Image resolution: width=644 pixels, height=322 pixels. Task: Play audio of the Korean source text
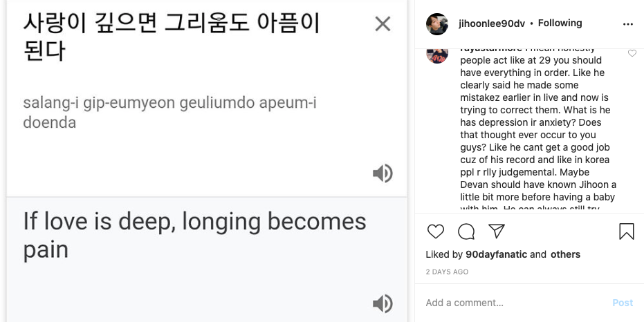tap(383, 173)
